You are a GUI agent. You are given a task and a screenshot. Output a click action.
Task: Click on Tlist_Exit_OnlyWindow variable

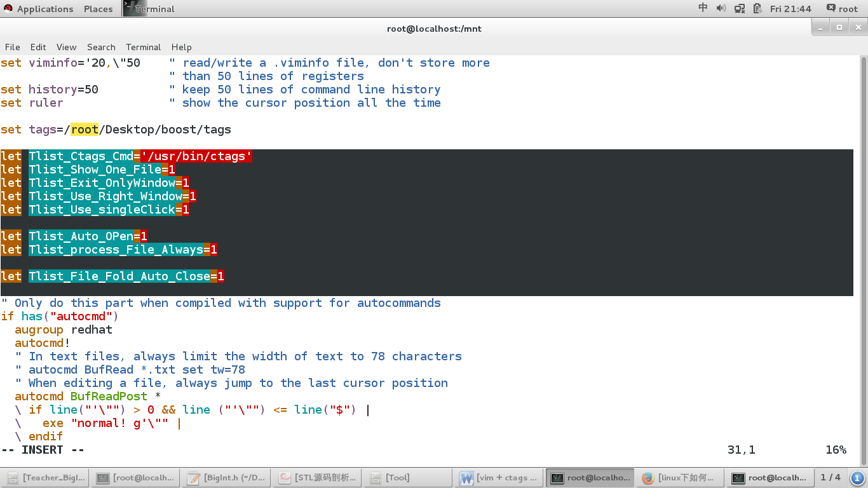click(102, 183)
